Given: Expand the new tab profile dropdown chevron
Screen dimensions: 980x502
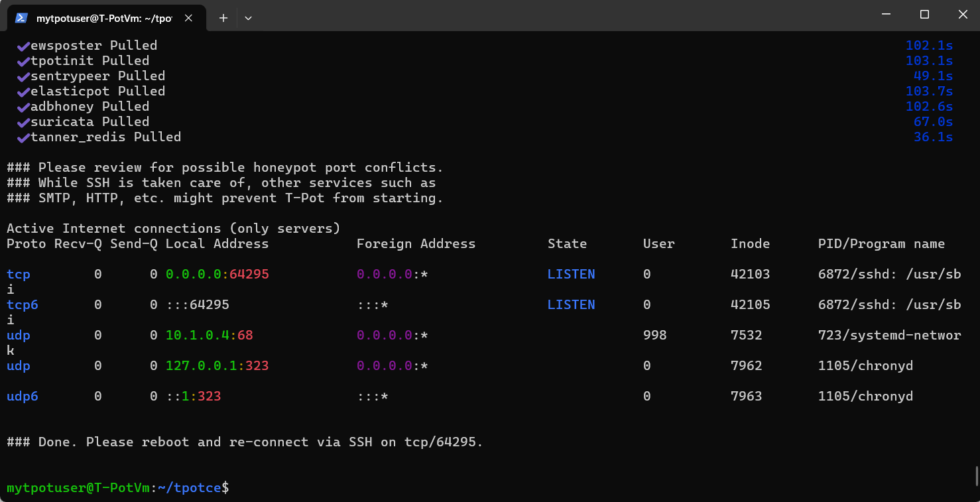Looking at the screenshot, I should pyautogui.click(x=248, y=18).
